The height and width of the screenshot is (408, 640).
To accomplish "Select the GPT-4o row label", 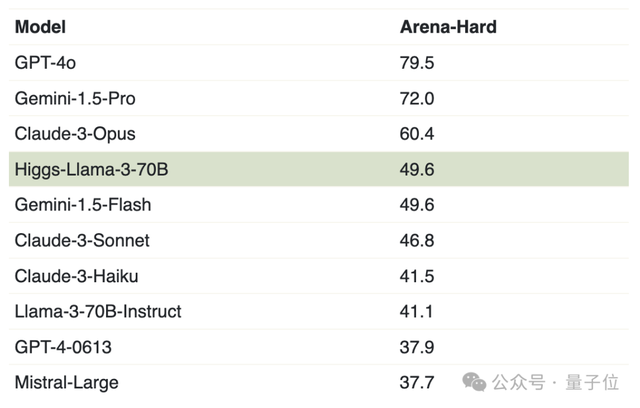I will point(45,63).
